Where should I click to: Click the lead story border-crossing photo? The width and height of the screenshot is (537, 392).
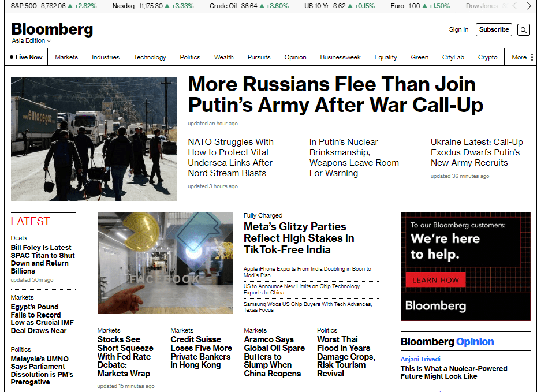94,140
